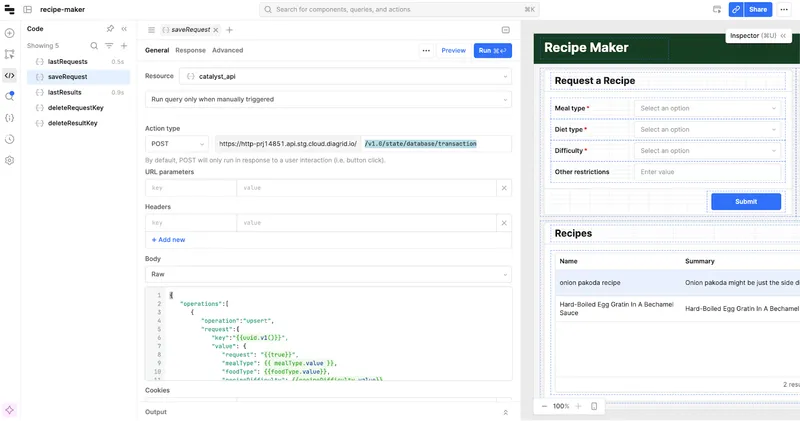Open the release history clock icon
Image resolution: width=800 pixels, height=421 pixels.
click(x=10, y=139)
